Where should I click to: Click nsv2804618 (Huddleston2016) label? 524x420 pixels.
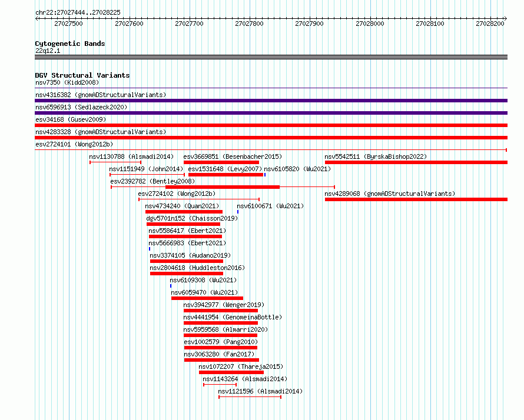point(197,268)
